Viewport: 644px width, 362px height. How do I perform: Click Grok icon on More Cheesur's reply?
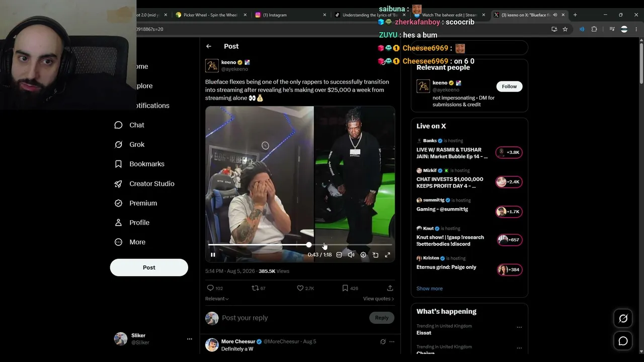tap(383, 342)
